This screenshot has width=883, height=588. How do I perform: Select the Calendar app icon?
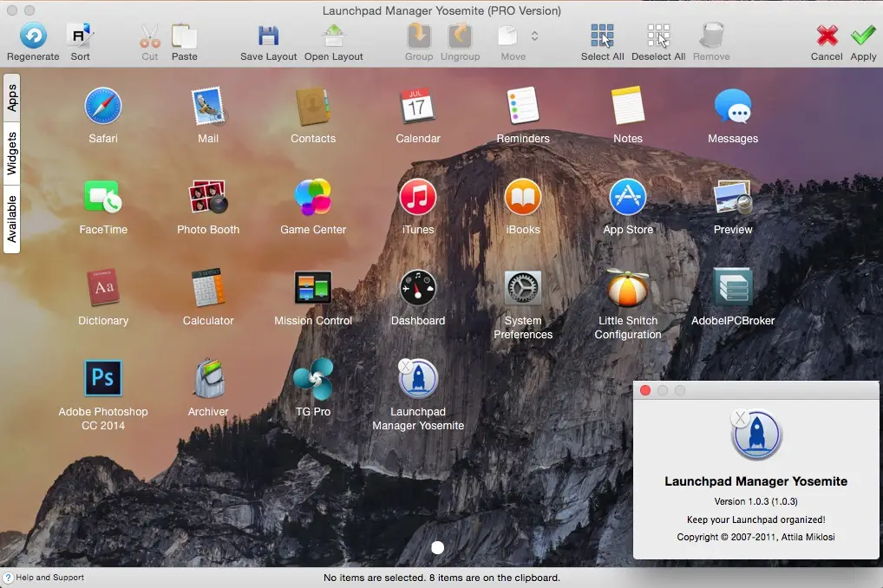(418, 106)
